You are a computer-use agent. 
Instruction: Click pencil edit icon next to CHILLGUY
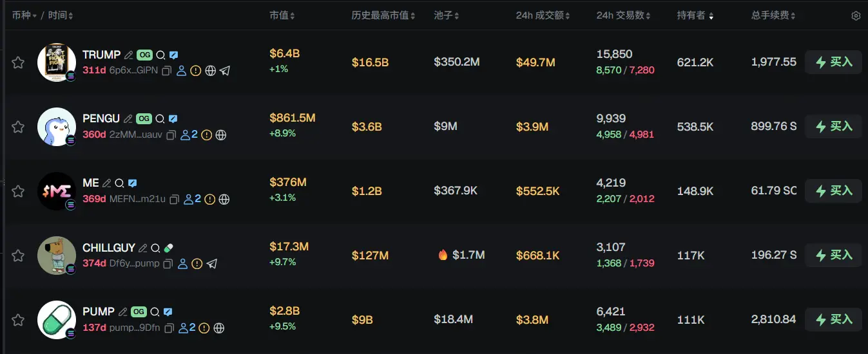click(x=143, y=248)
